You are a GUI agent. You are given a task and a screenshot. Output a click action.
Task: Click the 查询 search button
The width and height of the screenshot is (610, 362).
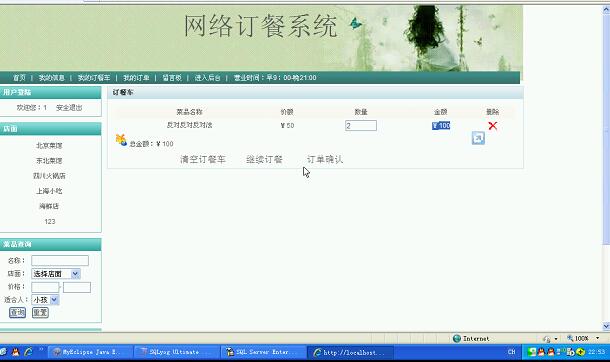pyautogui.click(x=18, y=313)
